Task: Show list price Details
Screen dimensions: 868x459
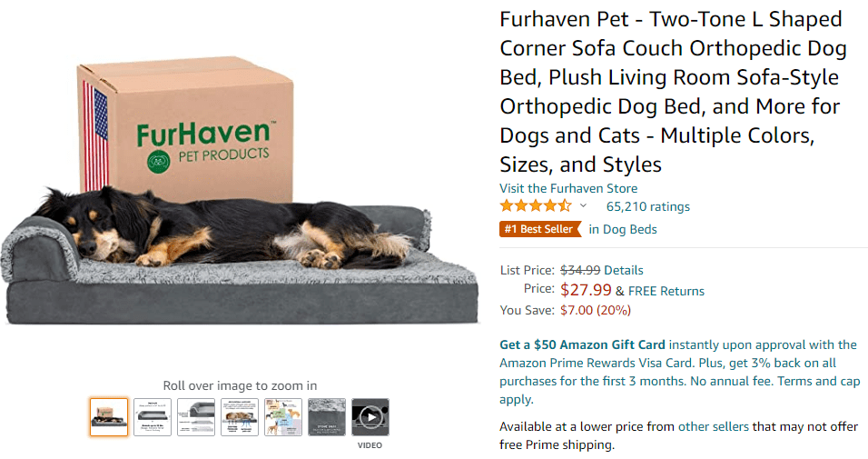Action: pos(624,270)
